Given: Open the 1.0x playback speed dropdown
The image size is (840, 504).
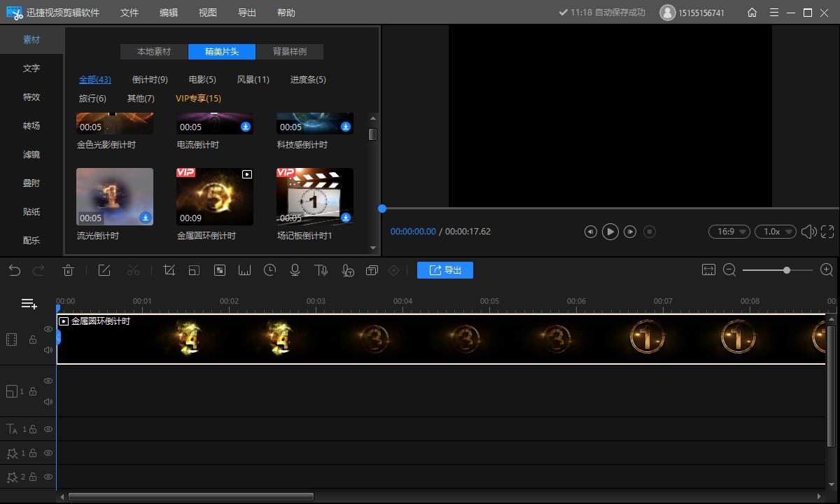Looking at the screenshot, I should [776, 231].
